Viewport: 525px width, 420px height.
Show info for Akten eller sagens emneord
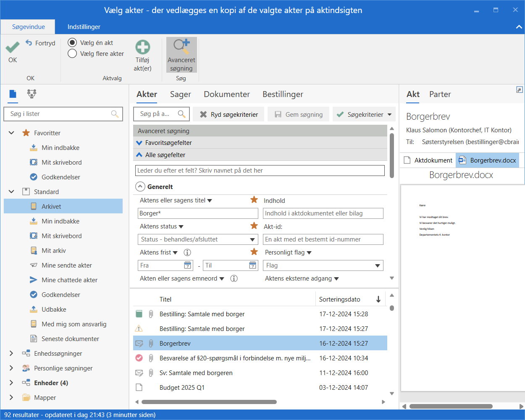coord(234,278)
